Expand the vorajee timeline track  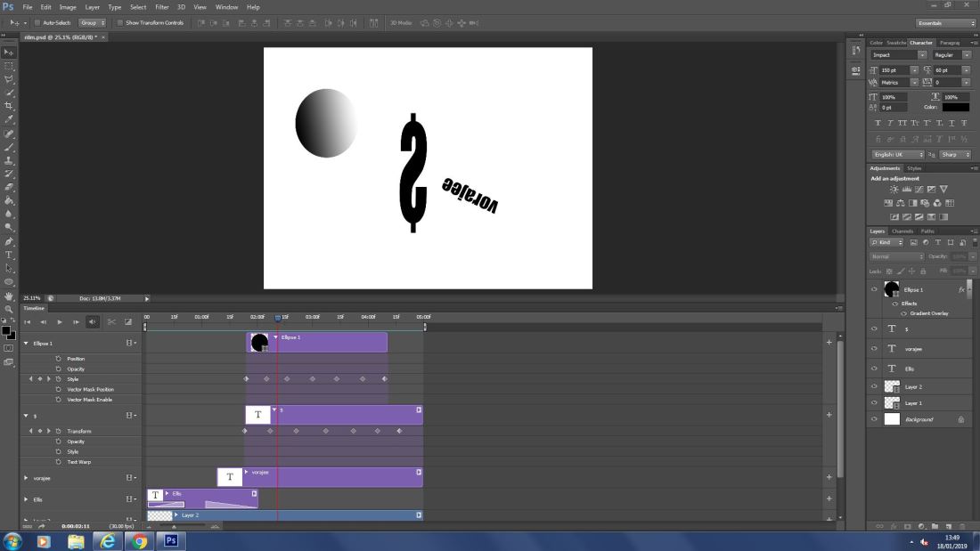(x=26, y=478)
